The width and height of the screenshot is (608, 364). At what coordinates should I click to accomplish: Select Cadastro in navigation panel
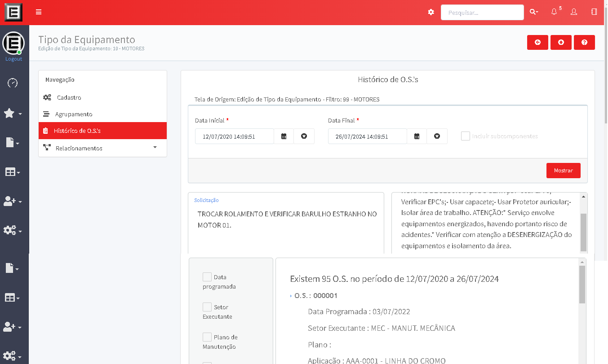69,97
